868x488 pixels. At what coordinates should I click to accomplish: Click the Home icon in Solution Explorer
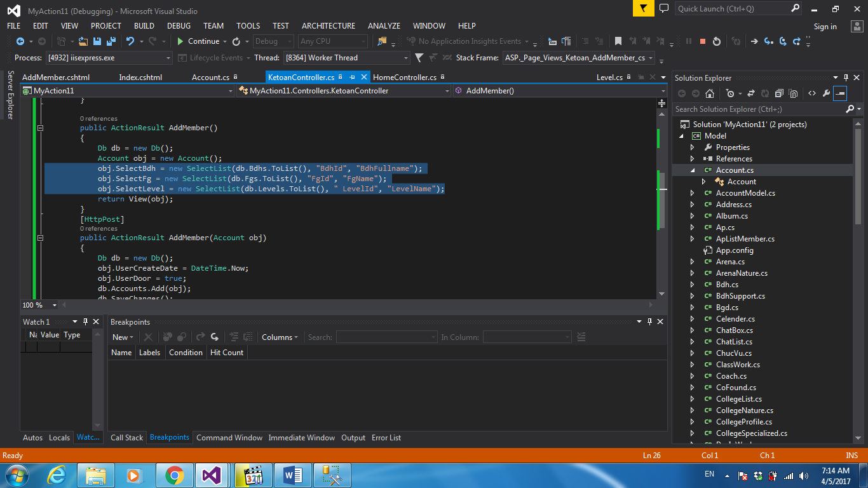click(x=710, y=93)
